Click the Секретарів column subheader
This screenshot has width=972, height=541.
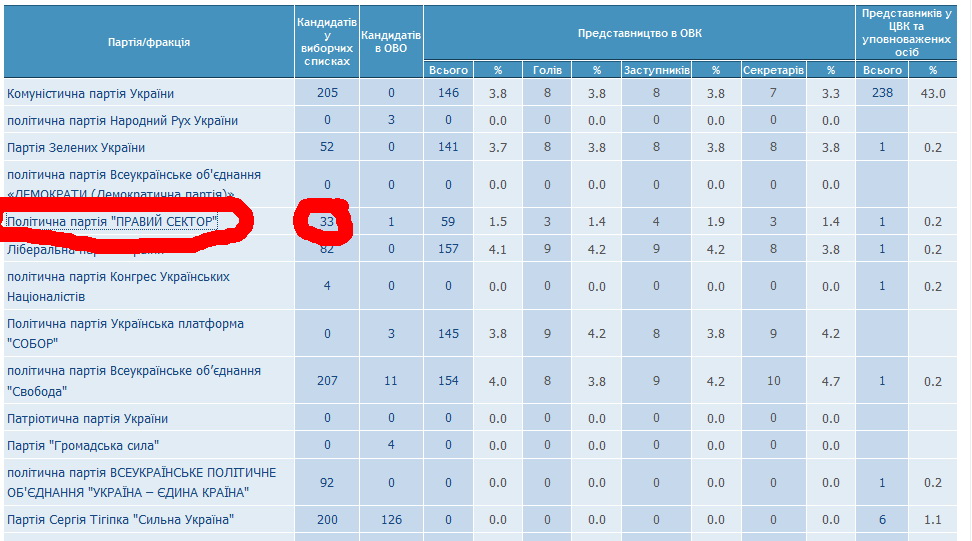773,70
